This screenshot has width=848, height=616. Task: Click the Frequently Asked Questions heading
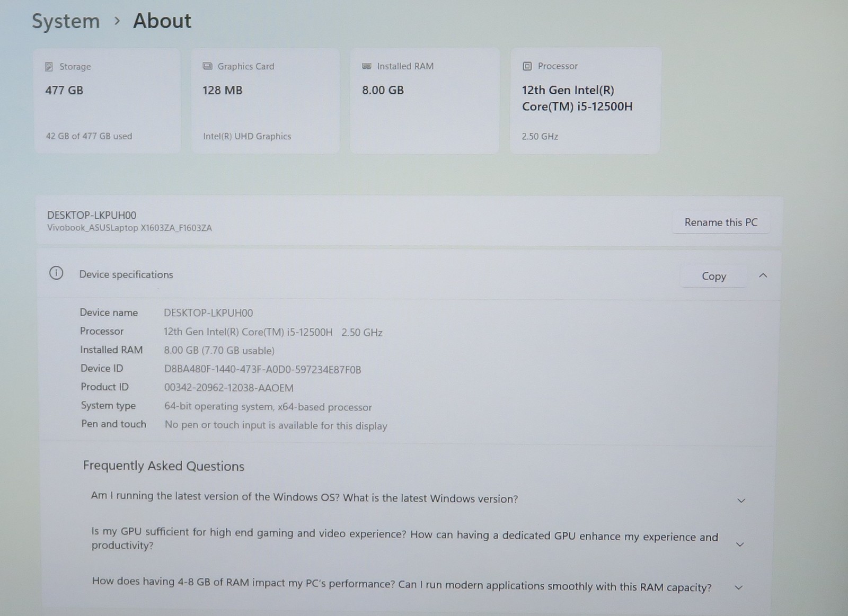(x=164, y=466)
